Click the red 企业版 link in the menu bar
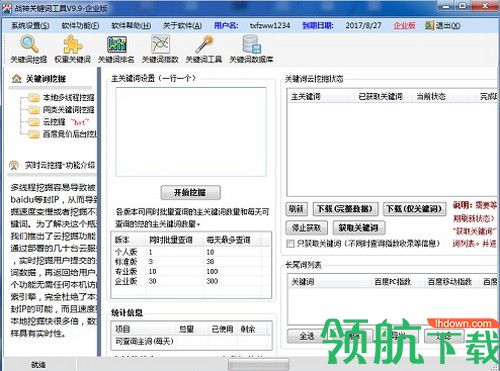Viewport: 500px width, 371px height. pyautogui.click(x=404, y=25)
